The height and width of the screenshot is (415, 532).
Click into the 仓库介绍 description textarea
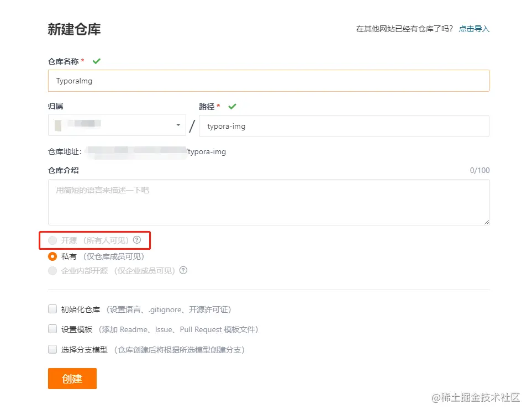268,202
